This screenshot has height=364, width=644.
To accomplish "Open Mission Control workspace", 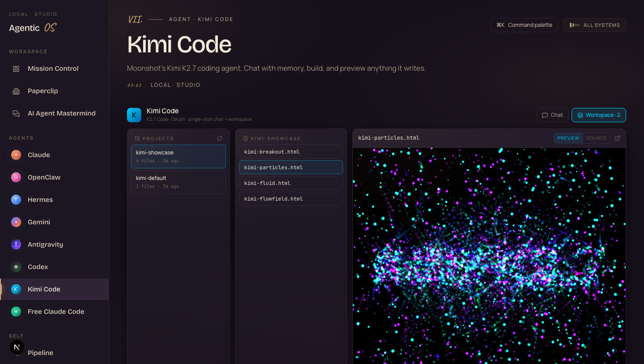I will [x=55, y=69].
